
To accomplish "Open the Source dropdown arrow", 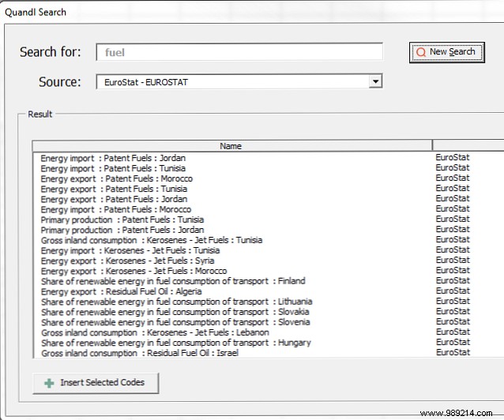I will (x=375, y=81).
